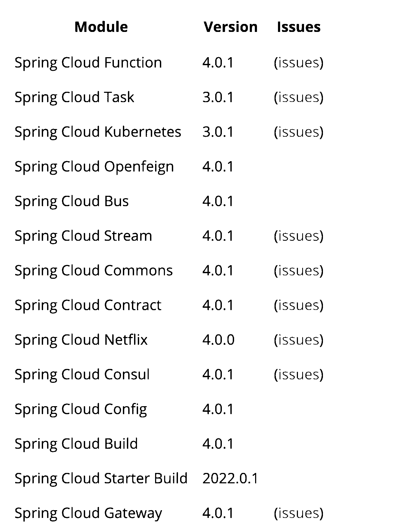Open the Spring Cloud Stream issues link
407x532 pixels.
click(299, 236)
